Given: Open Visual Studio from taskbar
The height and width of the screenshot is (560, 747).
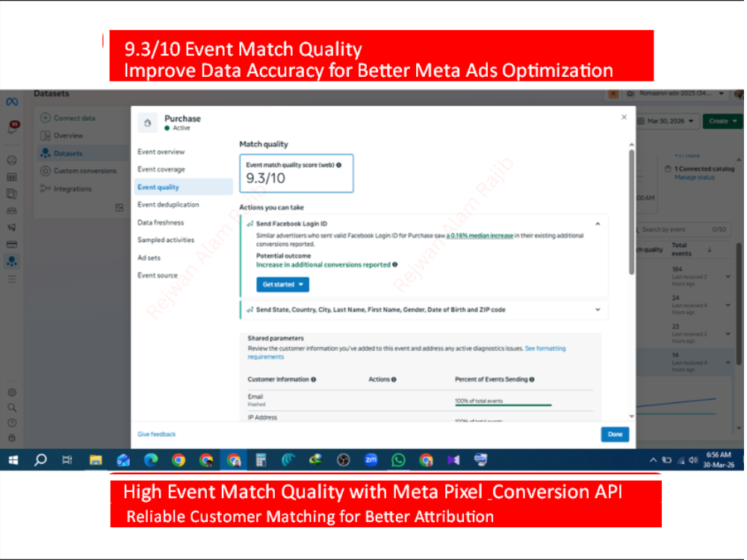Looking at the screenshot, I should [453, 460].
